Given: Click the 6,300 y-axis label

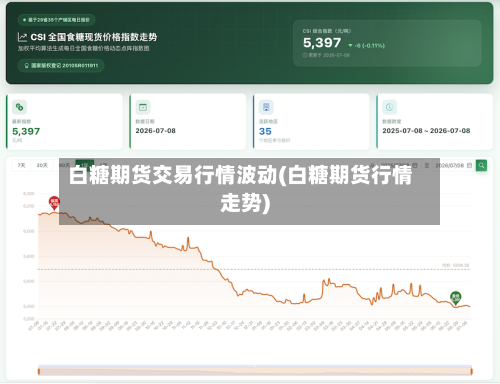Looking at the screenshot, I should pos(29,194).
